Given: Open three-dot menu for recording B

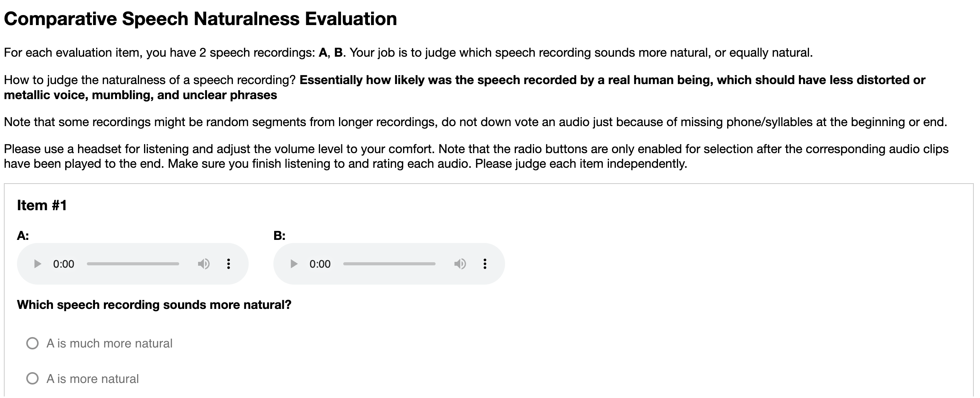Looking at the screenshot, I should point(485,264).
